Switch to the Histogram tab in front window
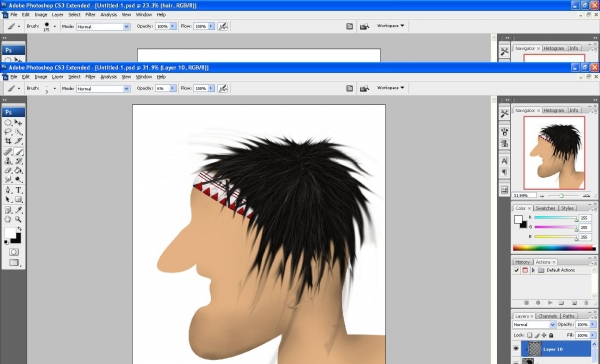600x364 pixels. pyautogui.click(x=554, y=110)
